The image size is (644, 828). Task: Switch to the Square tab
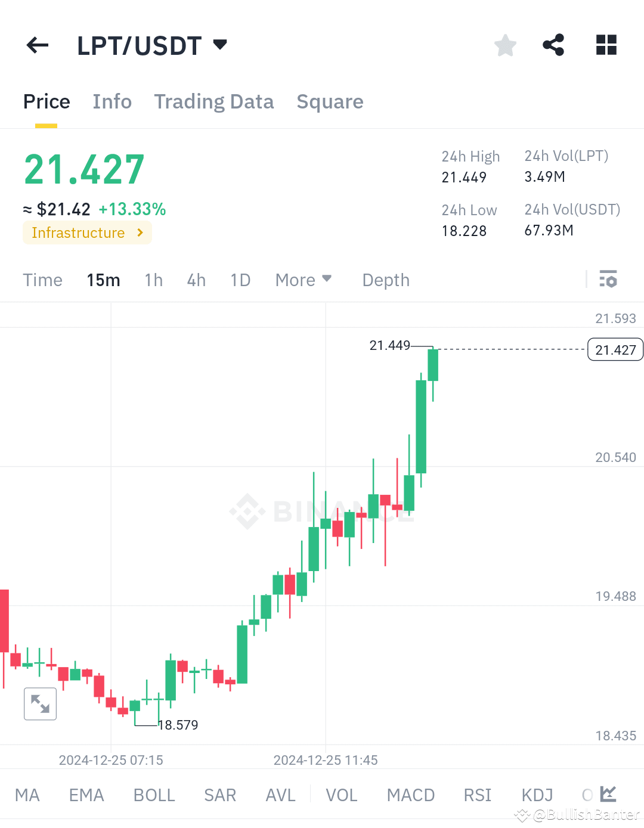click(330, 101)
